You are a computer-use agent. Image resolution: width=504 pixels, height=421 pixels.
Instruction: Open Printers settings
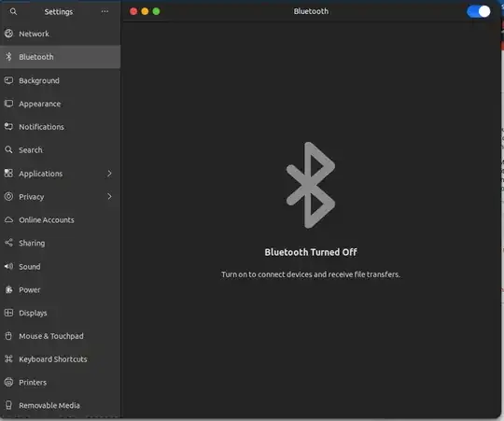(x=61, y=382)
